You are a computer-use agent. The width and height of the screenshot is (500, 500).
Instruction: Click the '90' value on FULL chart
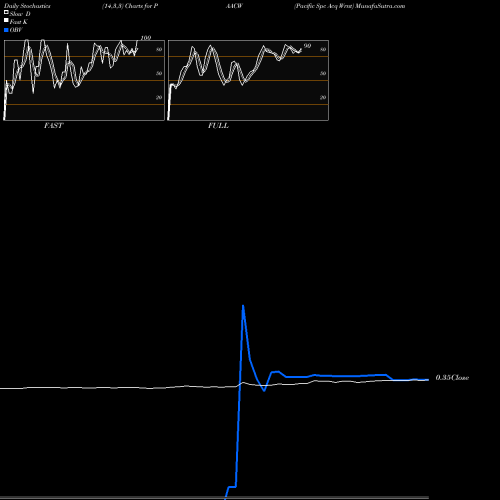tap(307, 46)
